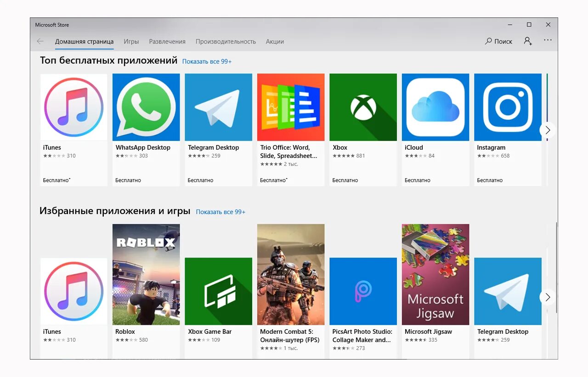Open Telegram Desktop icon in featured apps row
The image size is (588, 377).
[508, 291]
